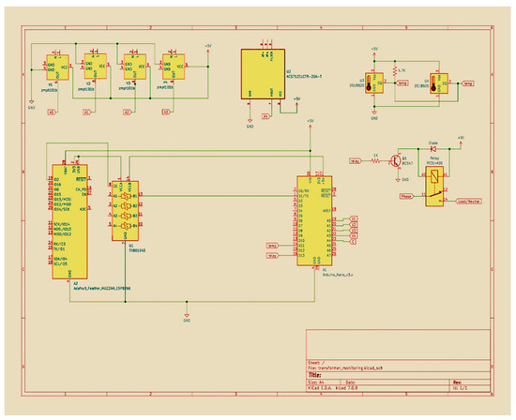Viewport: 516px width, 420px height.
Task: Select the U4 DS18B20 temperature sensor
Action: click(x=439, y=83)
